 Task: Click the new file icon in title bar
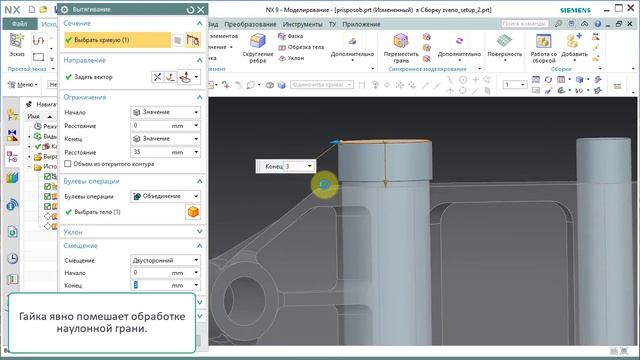coord(31,9)
